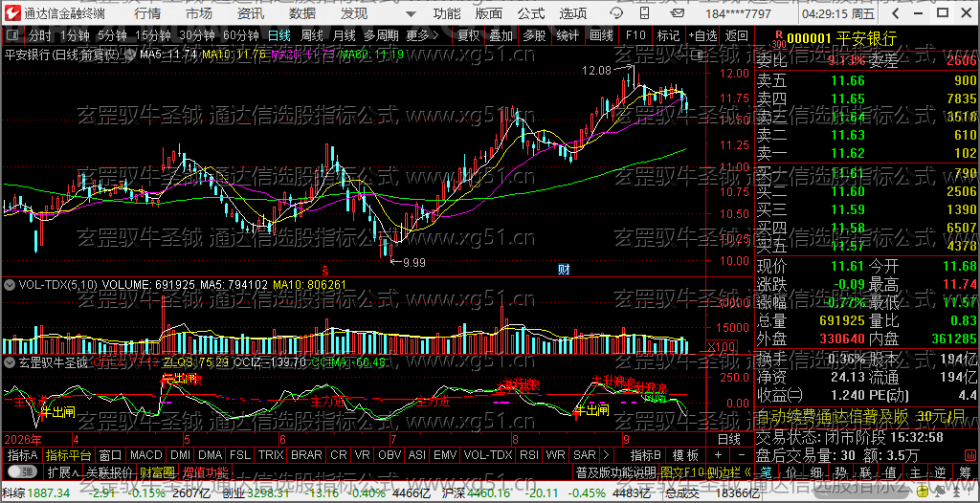Select the 1分钟 period

point(75,35)
